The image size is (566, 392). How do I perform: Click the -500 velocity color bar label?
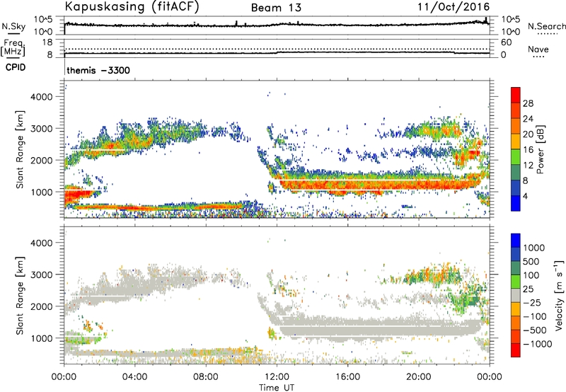coord(534,330)
